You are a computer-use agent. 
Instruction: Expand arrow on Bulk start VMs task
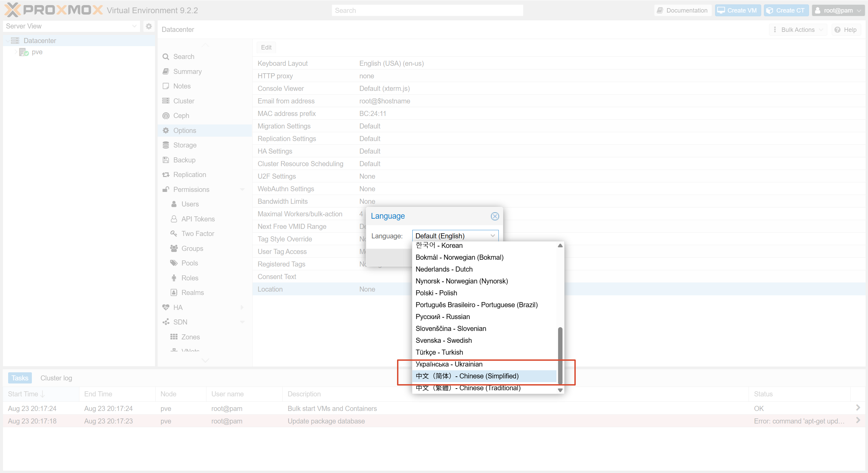[x=858, y=408]
